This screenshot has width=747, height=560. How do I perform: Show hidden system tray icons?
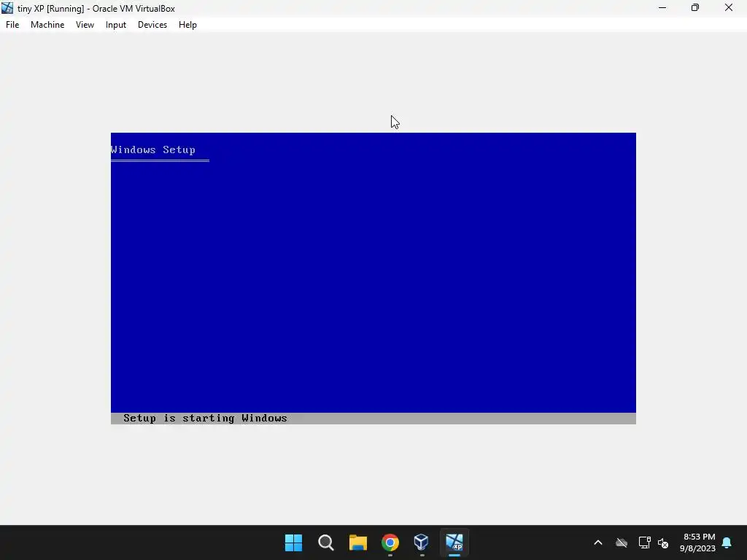click(598, 542)
